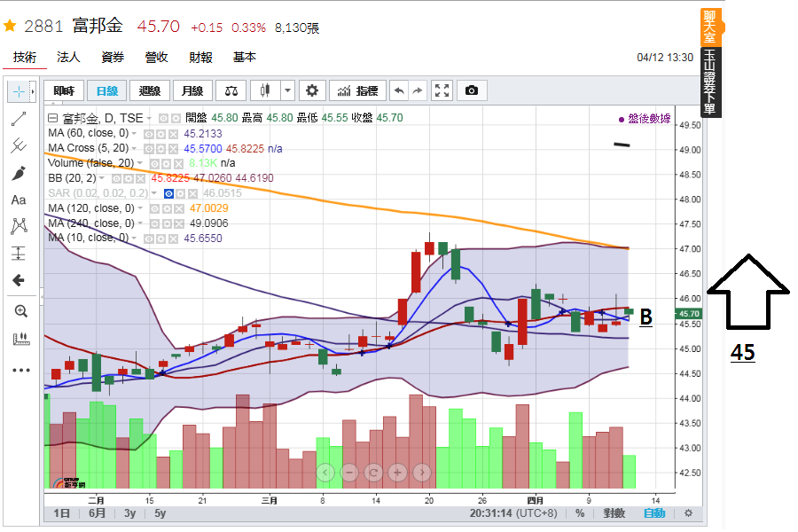Screen dimensions: 798x532
Task: Open the 指標 indicators button
Action: tap(358, 91)
